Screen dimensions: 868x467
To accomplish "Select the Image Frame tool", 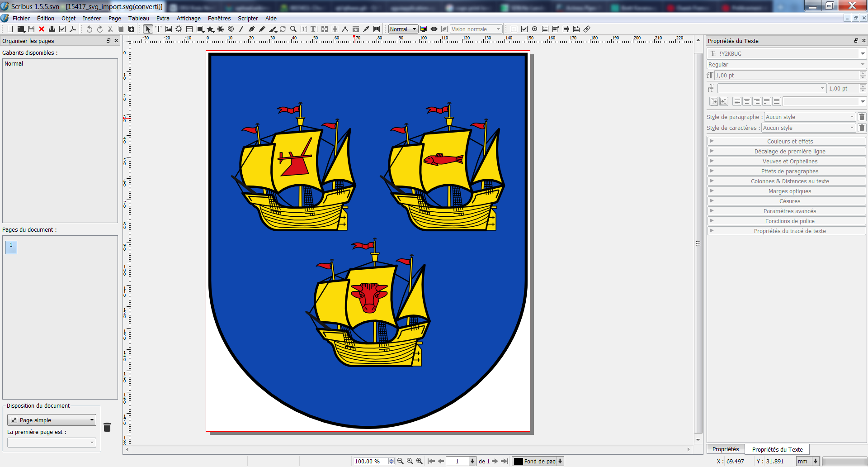I will click(x=169, y=29).
